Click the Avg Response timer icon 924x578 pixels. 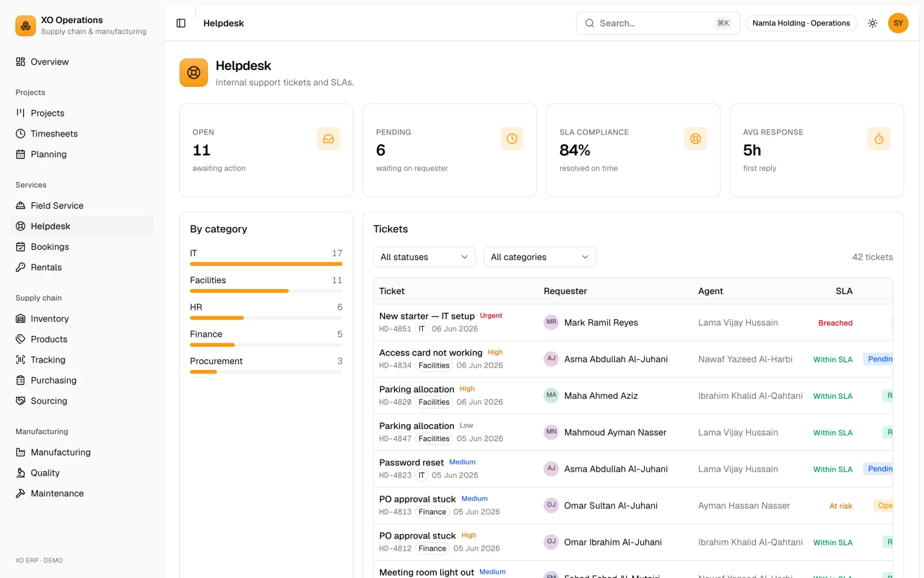pos(879,139)
